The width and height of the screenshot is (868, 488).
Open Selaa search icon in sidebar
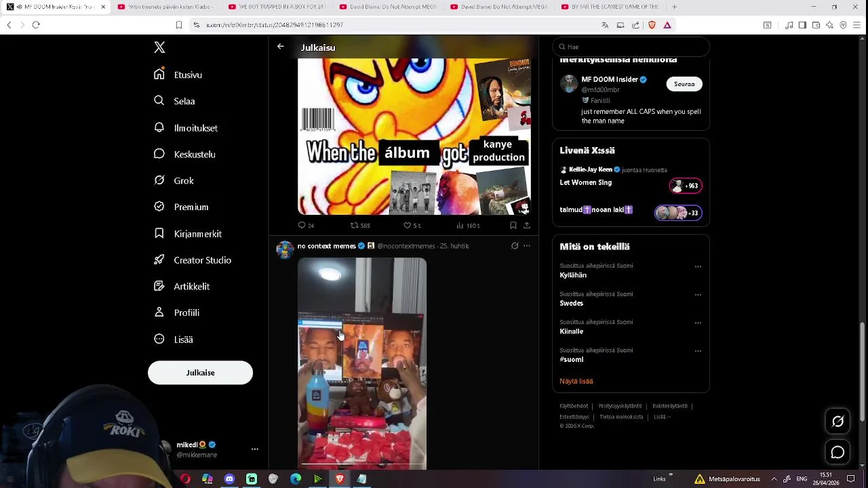point(159,100)
